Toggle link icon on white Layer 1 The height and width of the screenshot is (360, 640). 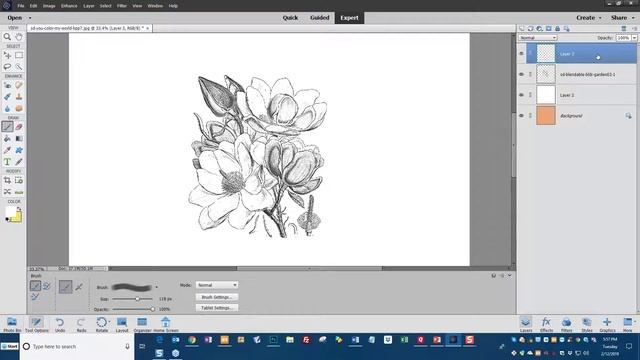pyautogui.click(x=530, y=95)
